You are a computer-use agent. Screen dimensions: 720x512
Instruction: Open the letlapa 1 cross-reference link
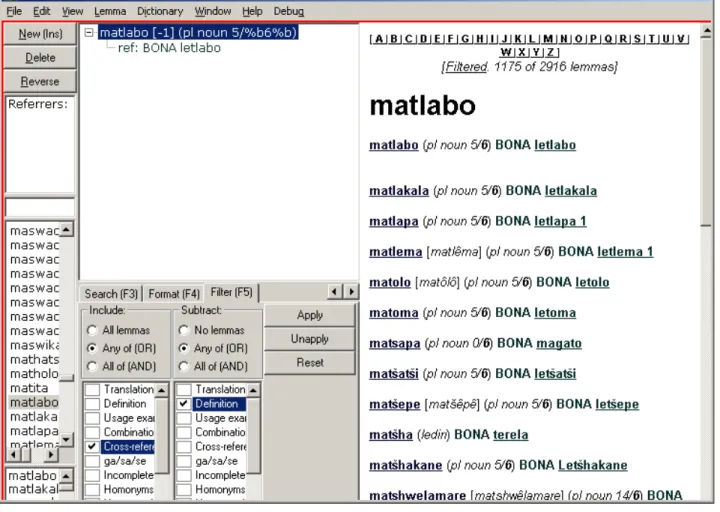[560, 221]
